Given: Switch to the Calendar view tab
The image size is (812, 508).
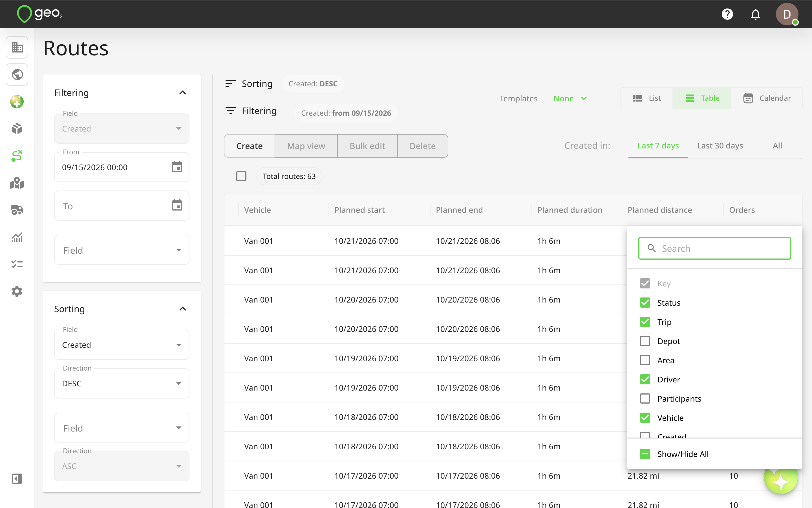Looking at the screenshot, I should 767,98.
